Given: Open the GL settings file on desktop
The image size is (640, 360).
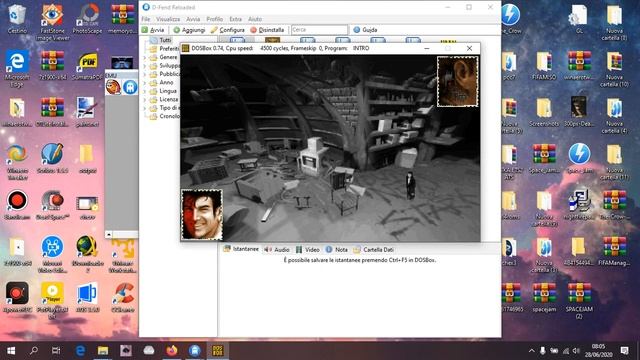Looking at the screenshot, I should [x=579, y=19].
